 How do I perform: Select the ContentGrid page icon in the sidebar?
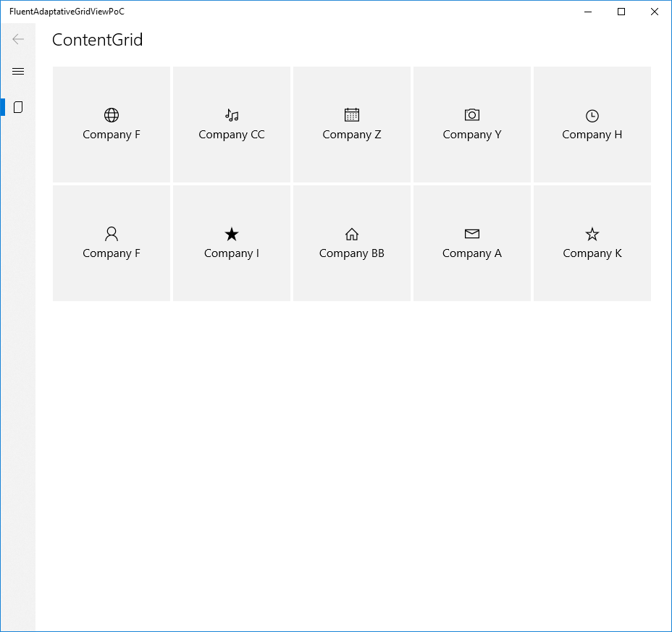pyautogui.click(x=18, y=106)
